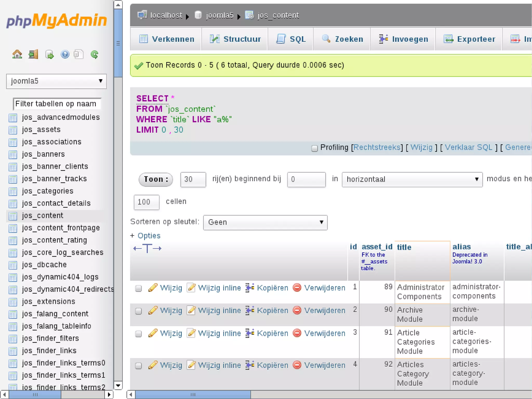This screenshot has height=399, width=532.
Task: Click red delete icon for Administrator Components row
Action: [x=297, y=287]
